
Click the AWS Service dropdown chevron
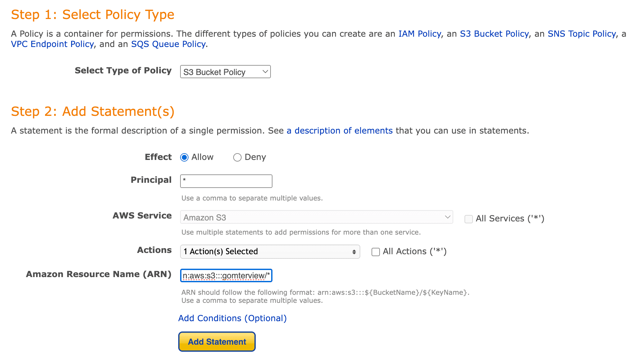click(447, 217)
